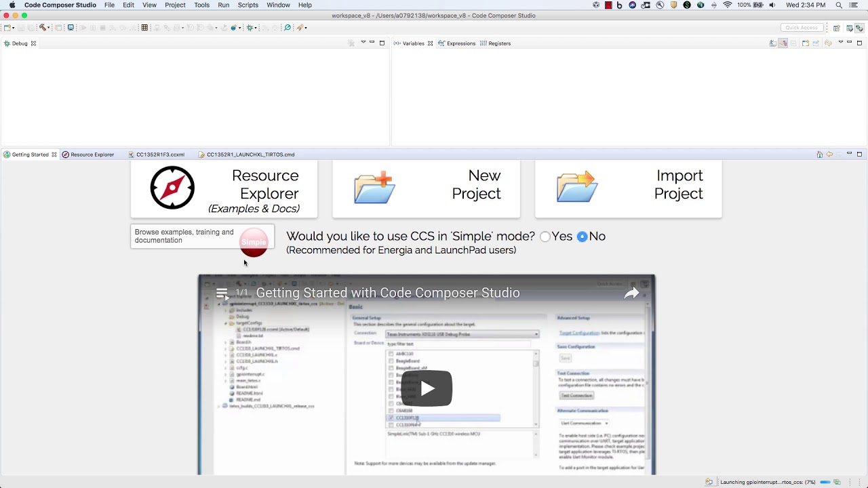This screenshot has width=868, height=488.
Task: Open the Resource Explorer editor tab
Action: point(88,155)
